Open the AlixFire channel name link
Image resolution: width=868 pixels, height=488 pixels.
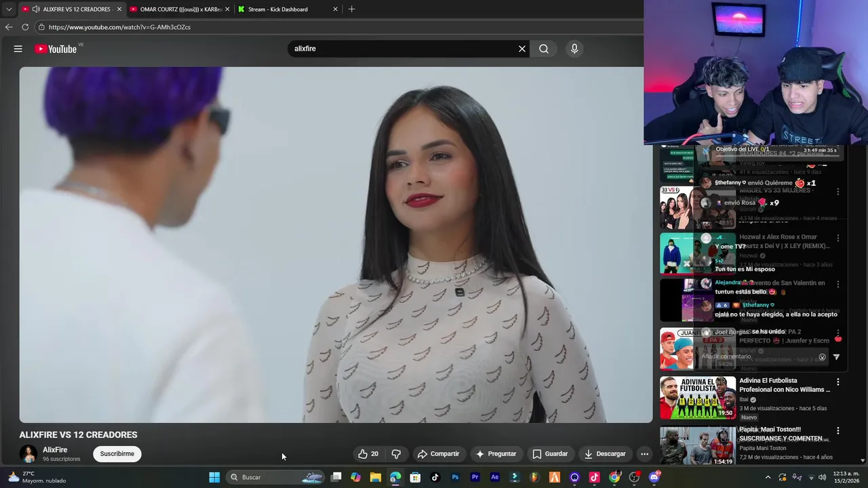coord(55,450)
